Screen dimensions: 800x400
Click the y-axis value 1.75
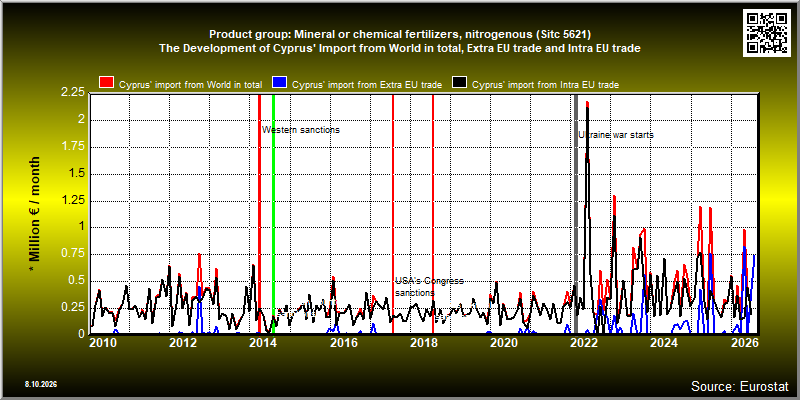73,146
